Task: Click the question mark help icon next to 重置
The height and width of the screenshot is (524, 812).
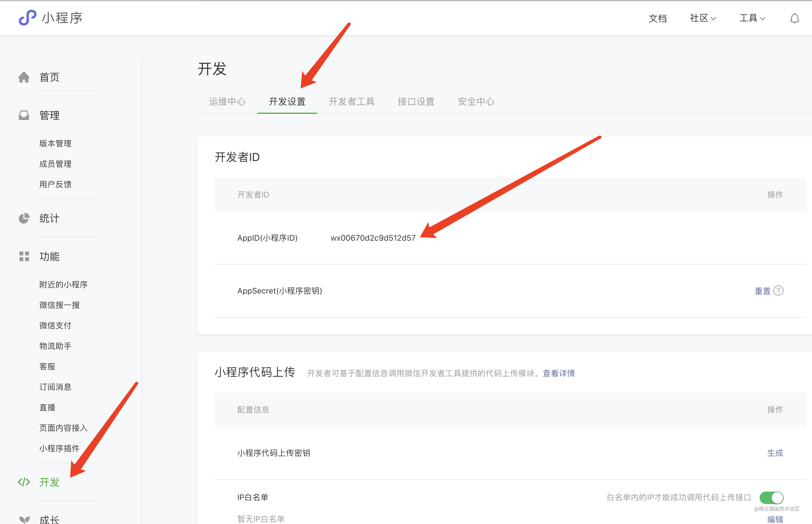Action: coord(778,290)
